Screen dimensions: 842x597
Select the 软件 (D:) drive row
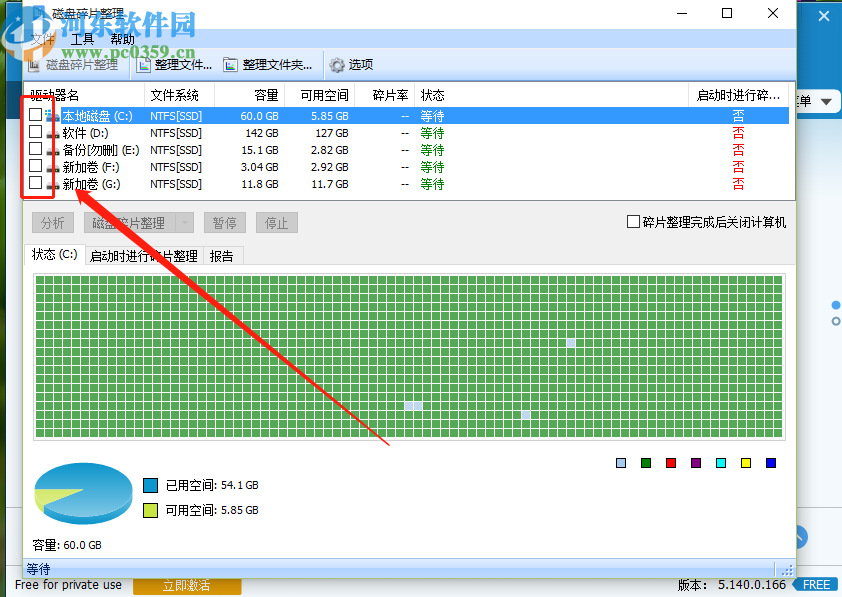coord(407,133)
